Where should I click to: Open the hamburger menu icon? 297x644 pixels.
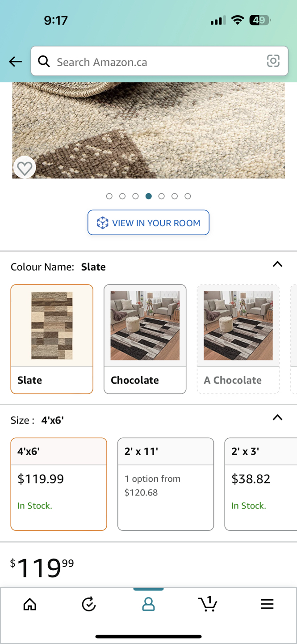tap(267, 605)
